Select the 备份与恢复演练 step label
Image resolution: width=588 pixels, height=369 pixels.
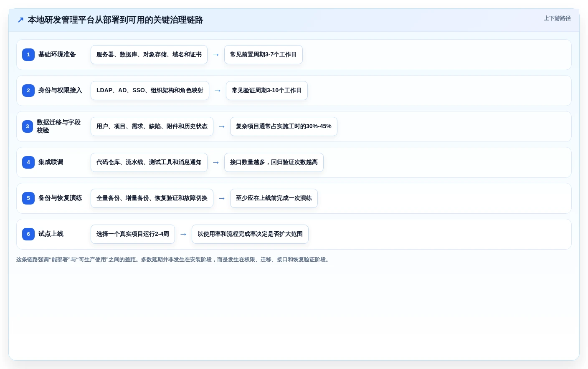click(60, 198)
